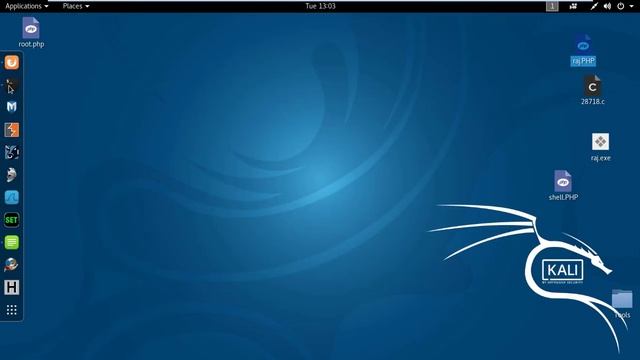Select the 28718.c source file
This screenshot has height=360, width=640.
point(593,90)
